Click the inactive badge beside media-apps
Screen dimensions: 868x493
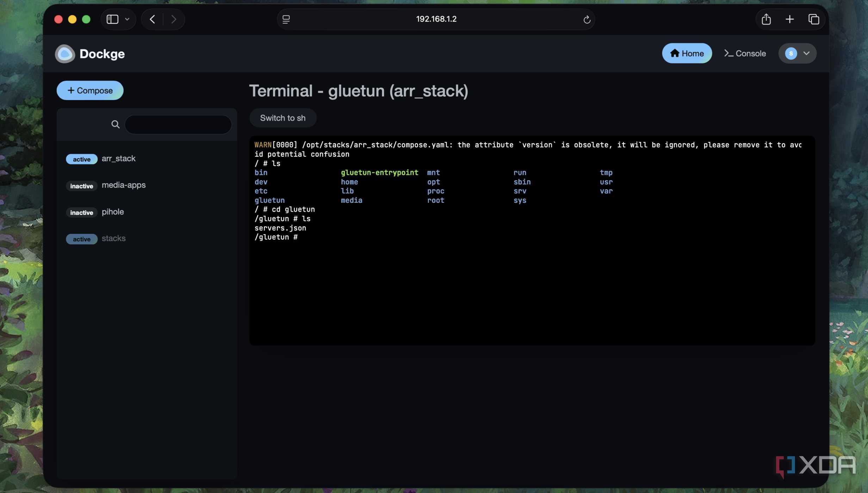pyautogui.click(x=82, y=186)
